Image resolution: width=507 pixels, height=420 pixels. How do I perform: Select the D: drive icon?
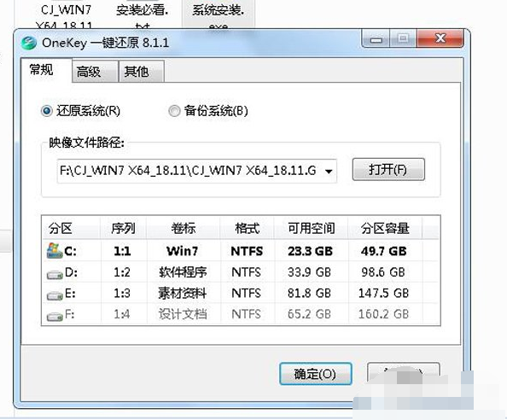[55, 275]
